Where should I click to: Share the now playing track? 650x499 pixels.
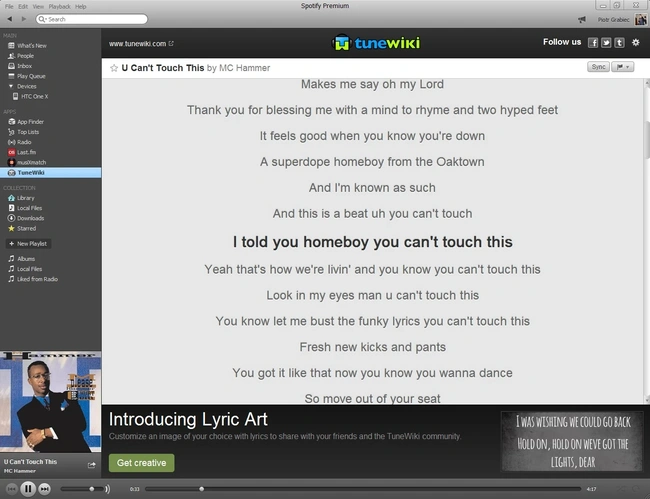tap(92, 465)
